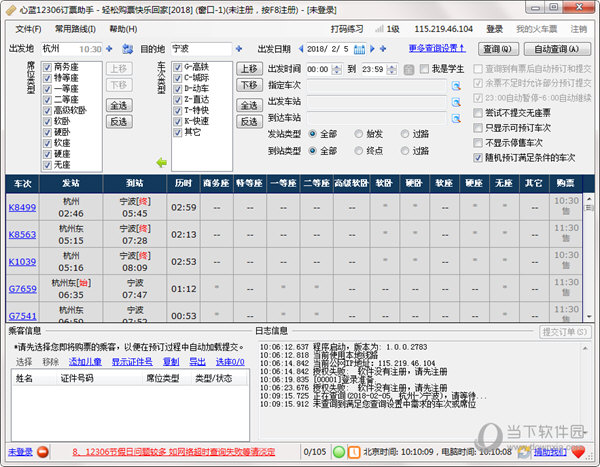
Task: Go to next departure date arrow
Action: pyautogui.click(x=372, y=49)
